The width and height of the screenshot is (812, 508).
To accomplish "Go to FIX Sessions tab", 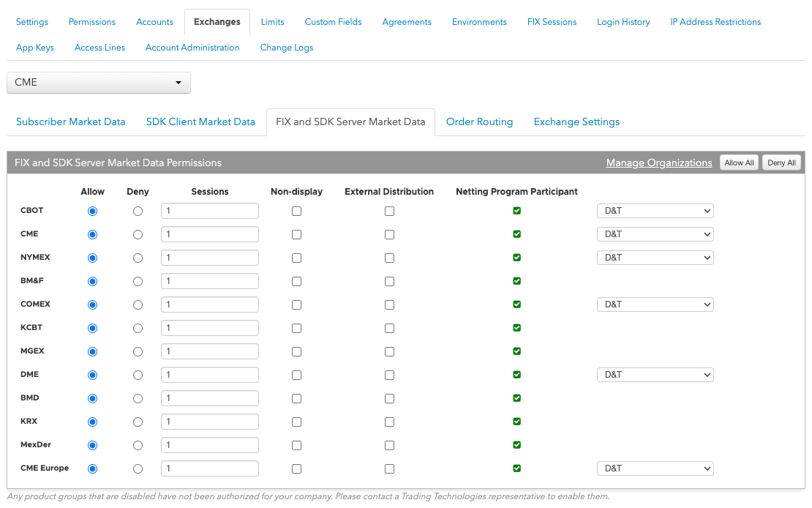I will [x=552, y=22].
